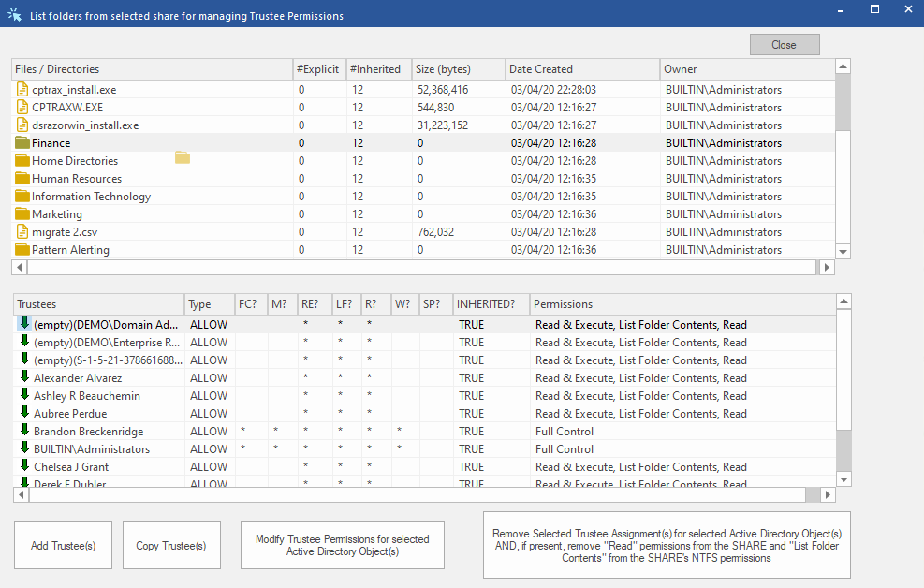This screenshot has width=924, height=588.
Task: Click Modify Trustee Permissions for selected objects
Action: click(342, 544)
